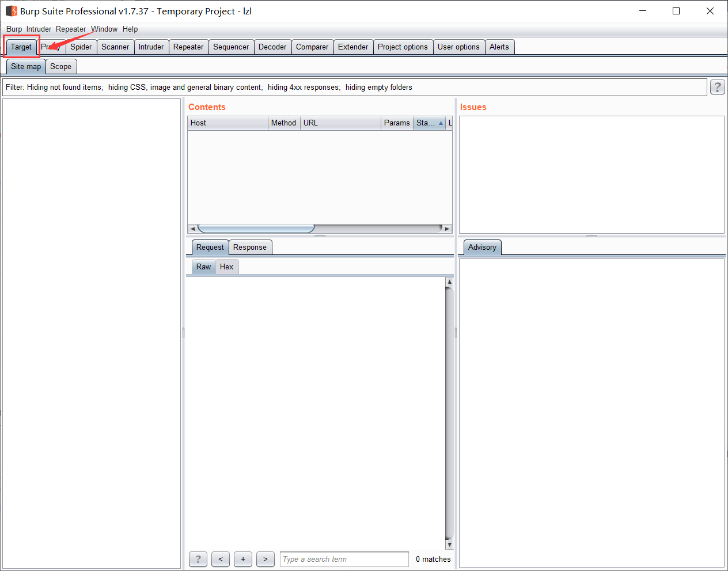Select the Advisory tab
The image size is (728, 571).
[482, 248]
